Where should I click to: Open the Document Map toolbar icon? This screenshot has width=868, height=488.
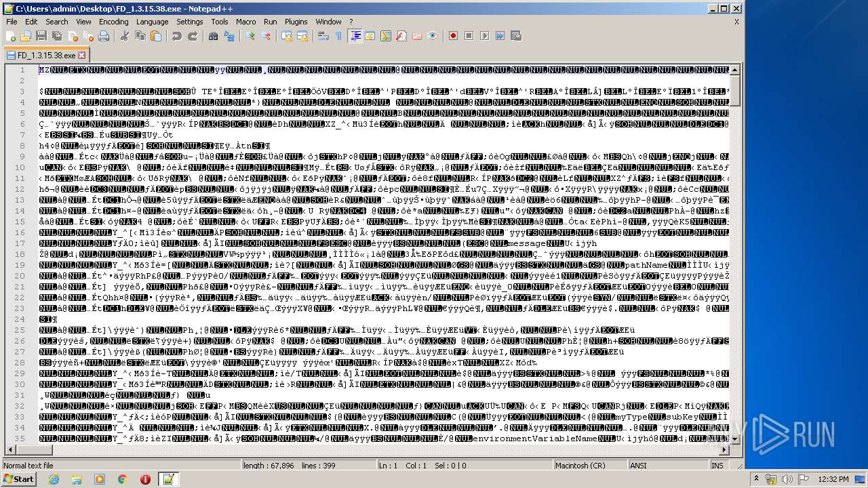point(386,36)
